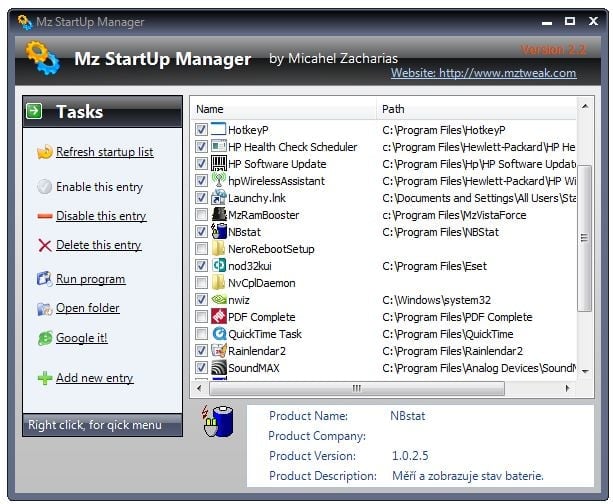Click the red minus Disable entry icon
Image resolution: width=613 pixels, height=504 pixels.
45,216
